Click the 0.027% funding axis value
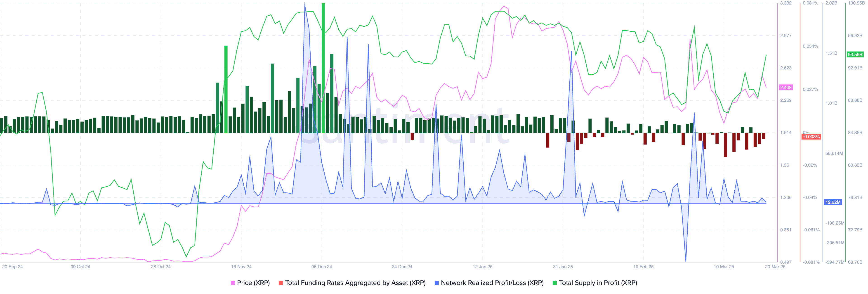This screenshot has width=868, height=294. pos(810,89)
